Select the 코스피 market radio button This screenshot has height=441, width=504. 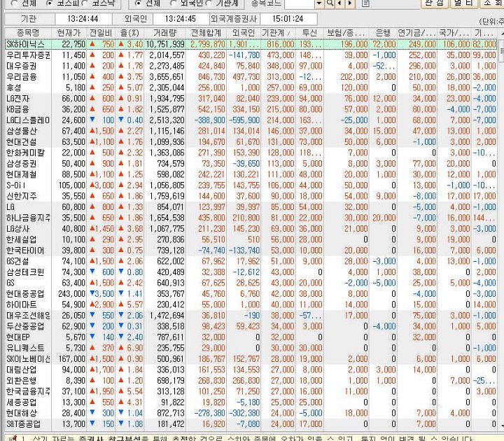(49, 3)
